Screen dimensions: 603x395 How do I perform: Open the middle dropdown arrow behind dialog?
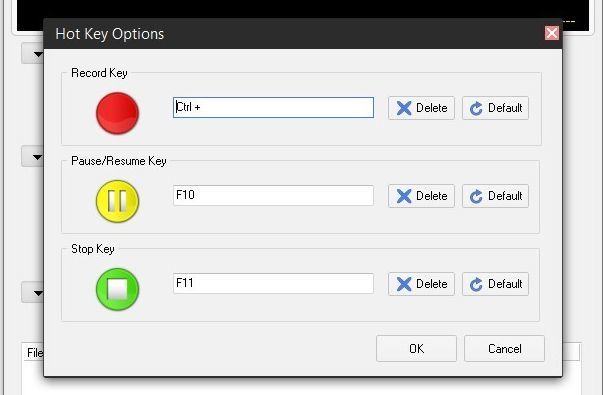pyautogui.click(x=34, y=157)
